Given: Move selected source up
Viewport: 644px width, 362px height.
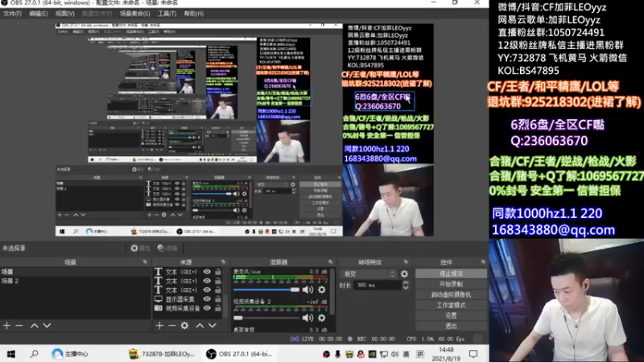Looking at the screenshot, I should pos(200,326).
